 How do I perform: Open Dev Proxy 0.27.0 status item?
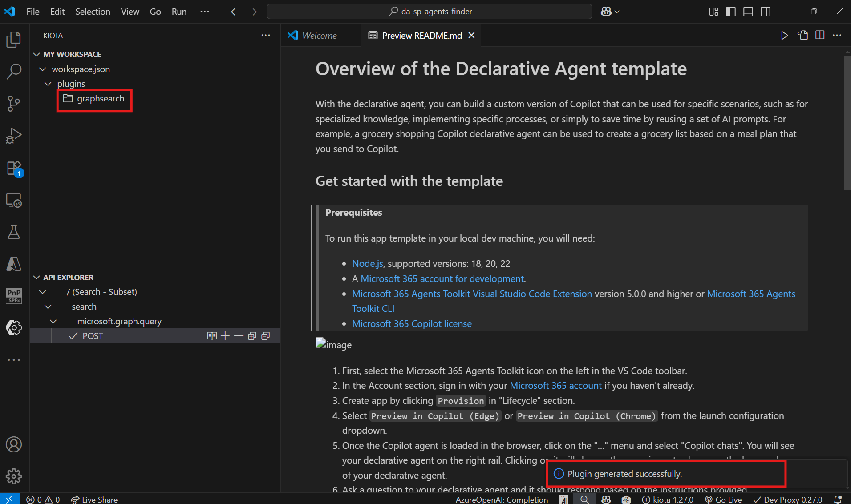(x=788, y=499)
